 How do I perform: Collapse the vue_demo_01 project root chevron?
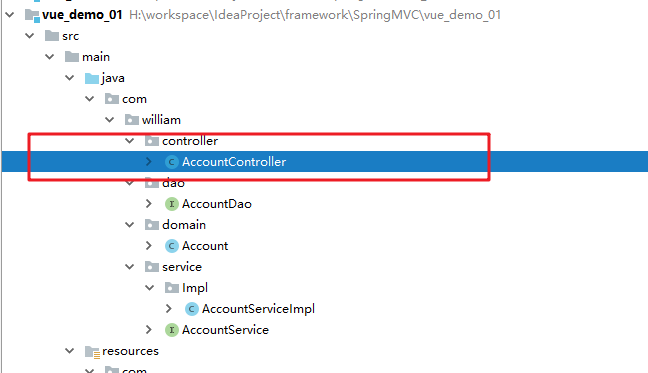coord(10,15)
